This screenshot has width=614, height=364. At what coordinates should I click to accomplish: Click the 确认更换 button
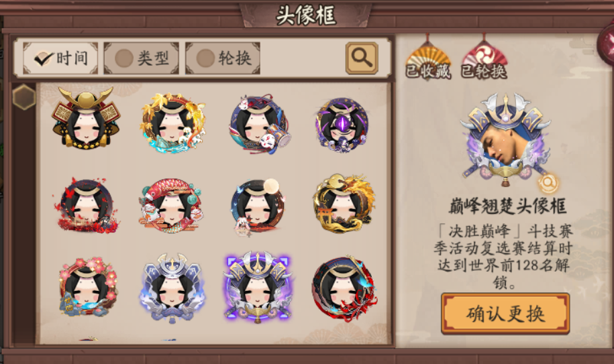[505, 314]
